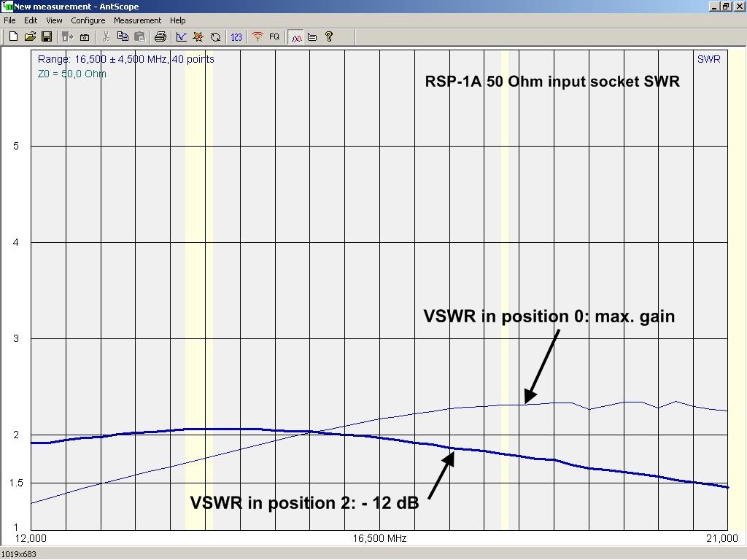Click the list panel toolbar icon
The height and width of the screenshot is (560, 747).
[312, 36]
